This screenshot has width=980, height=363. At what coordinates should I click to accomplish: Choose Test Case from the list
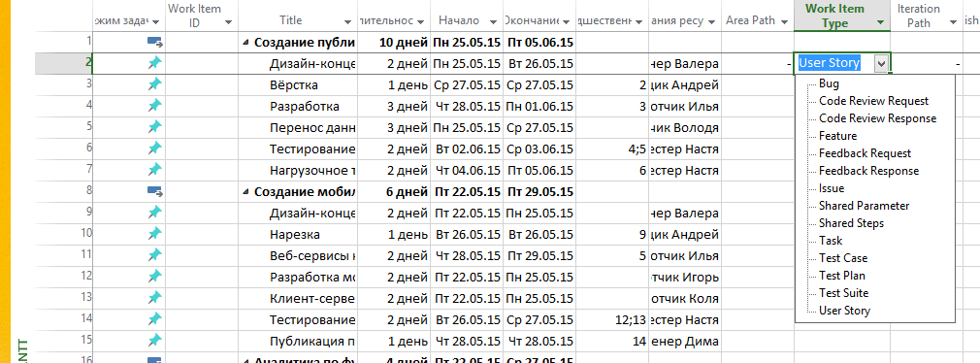click(843, 258)
